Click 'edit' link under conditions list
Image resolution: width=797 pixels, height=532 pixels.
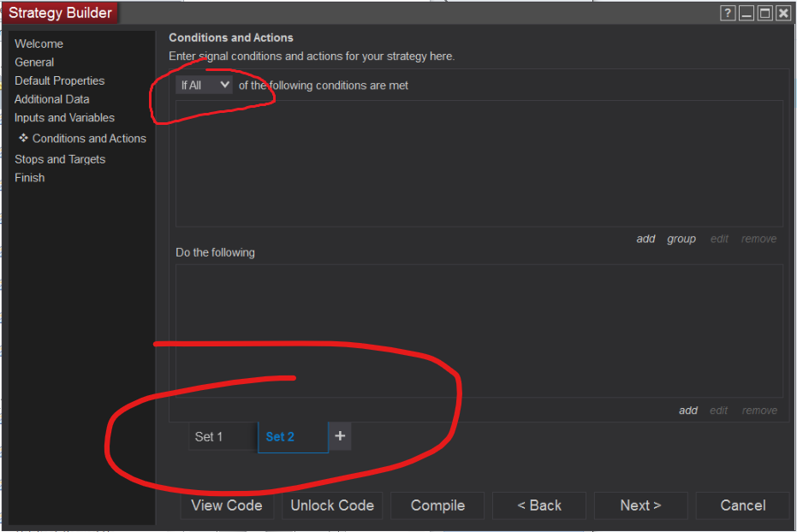tap(719, 239)
